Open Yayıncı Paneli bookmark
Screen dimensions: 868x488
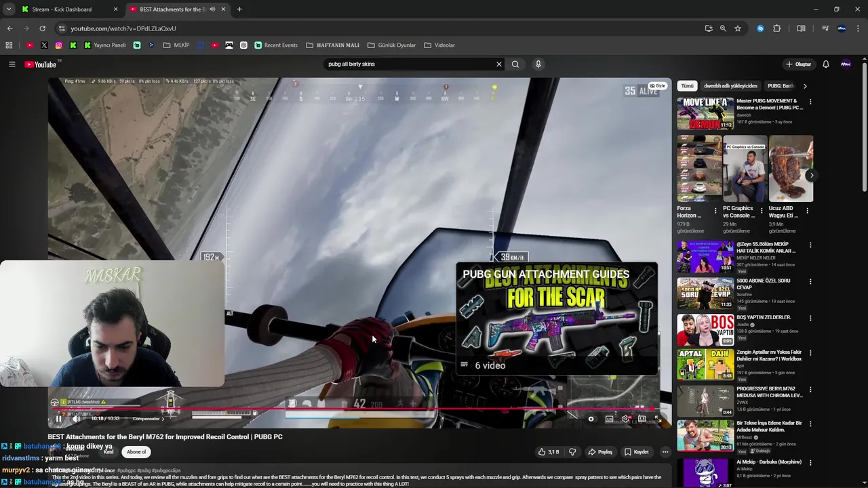tap(105, 45)
